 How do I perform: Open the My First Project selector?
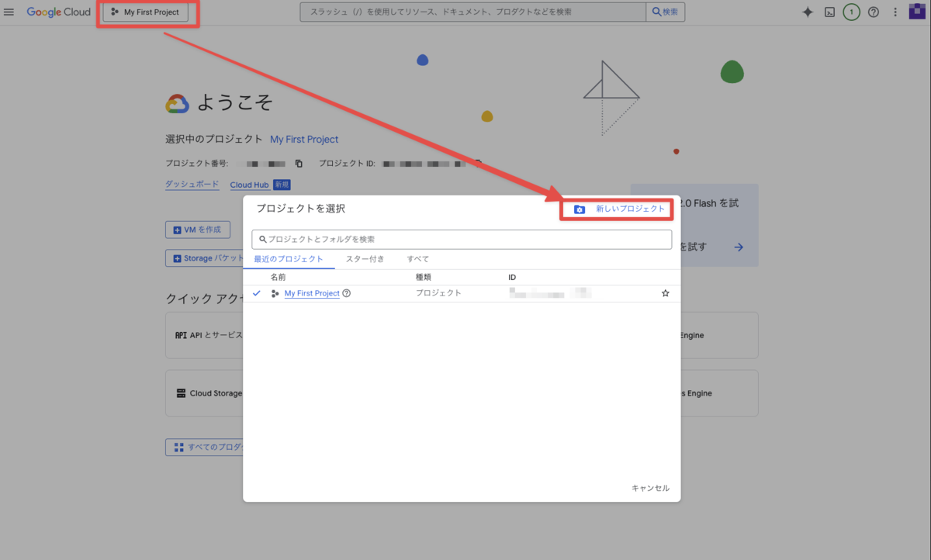pos(145,12)
